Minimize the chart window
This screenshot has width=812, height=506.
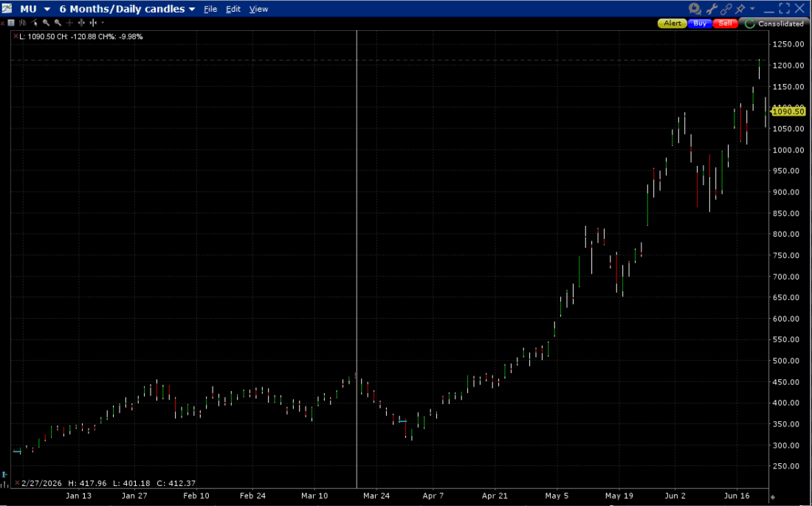(x=769, y=10)
